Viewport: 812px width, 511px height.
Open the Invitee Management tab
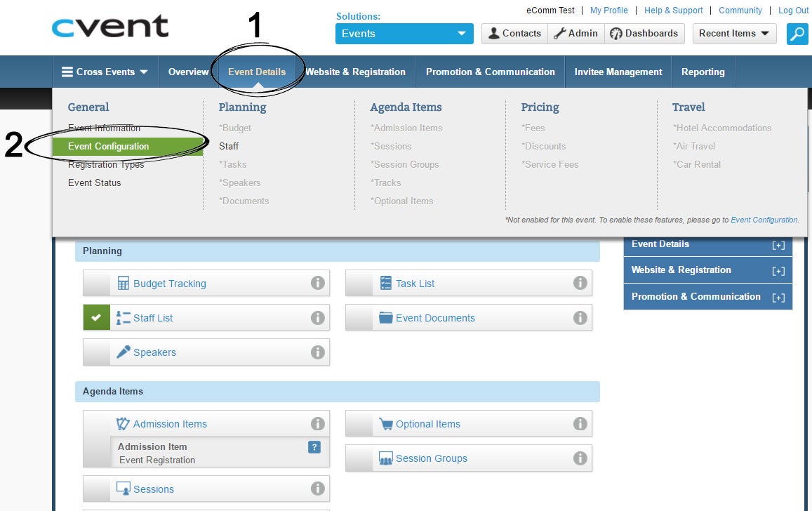[x=618, y=72]
